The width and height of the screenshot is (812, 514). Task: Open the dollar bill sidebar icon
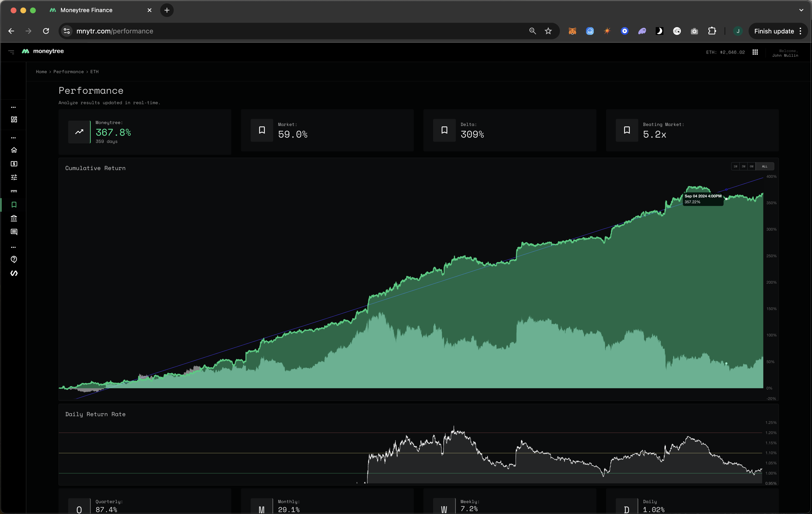14,164
